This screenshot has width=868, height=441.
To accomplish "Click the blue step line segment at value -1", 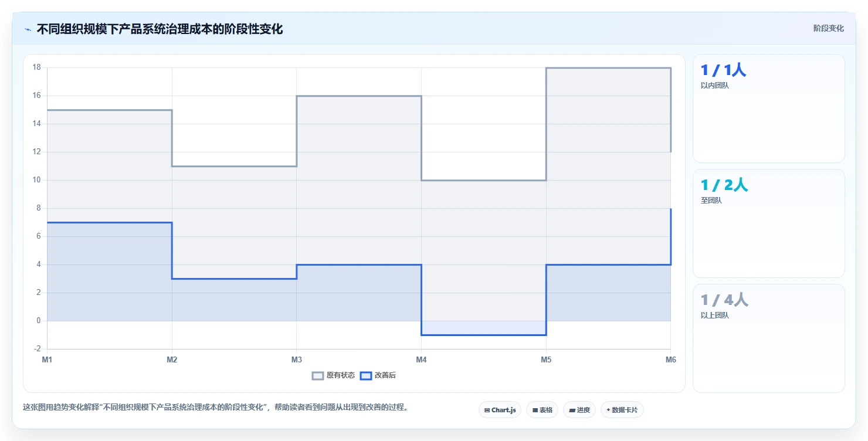I will tap(484, 335).
